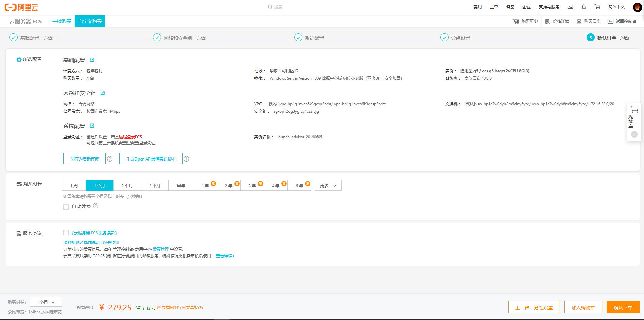This screenshot has height=320, width=644.
Task: Click the user avatar icon
Action: pos(637,7)
